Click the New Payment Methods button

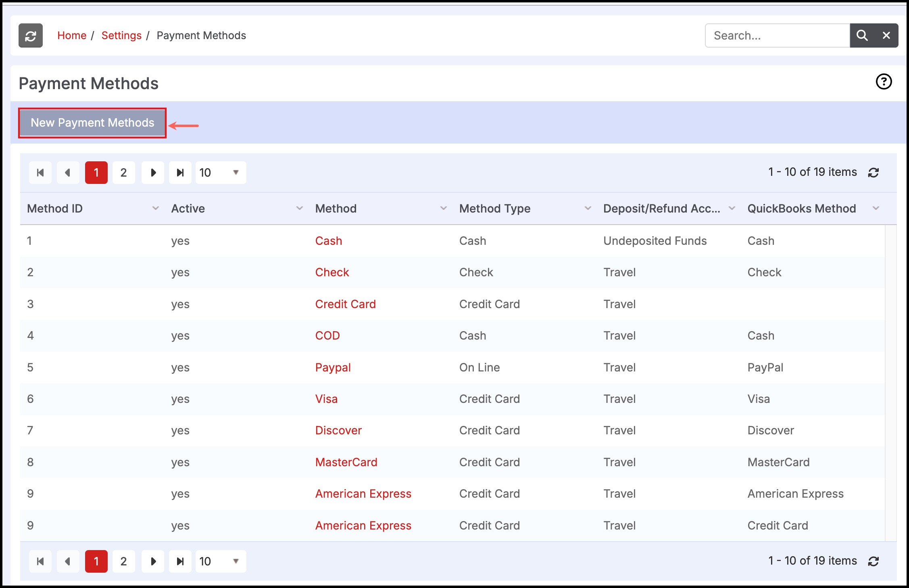(x=92, y=123)
